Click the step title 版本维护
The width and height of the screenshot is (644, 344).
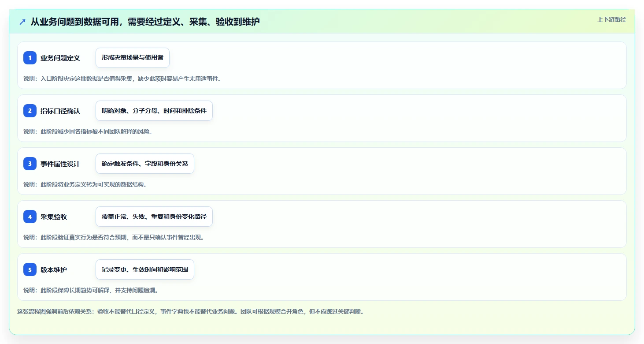click(x=54, y=269)
